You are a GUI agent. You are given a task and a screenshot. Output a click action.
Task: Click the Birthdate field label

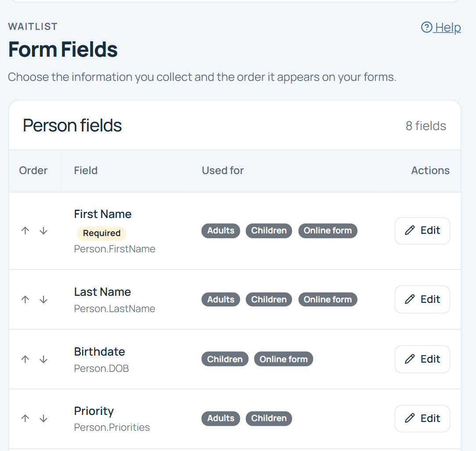point(100,352)
